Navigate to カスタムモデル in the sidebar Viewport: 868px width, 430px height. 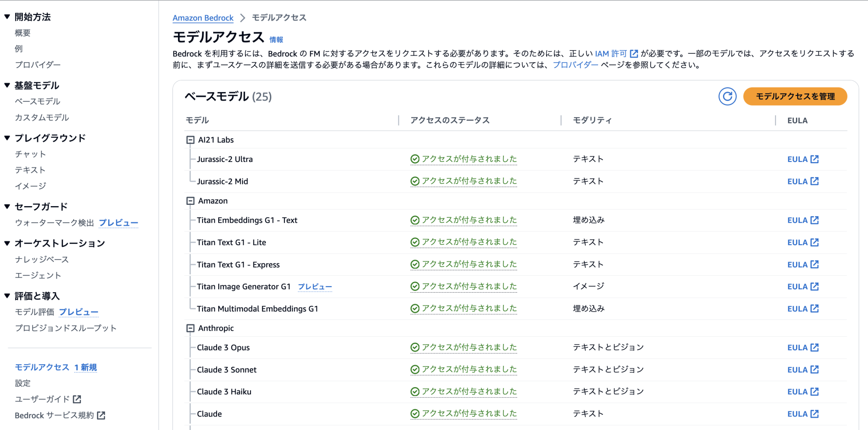(42, 117)
